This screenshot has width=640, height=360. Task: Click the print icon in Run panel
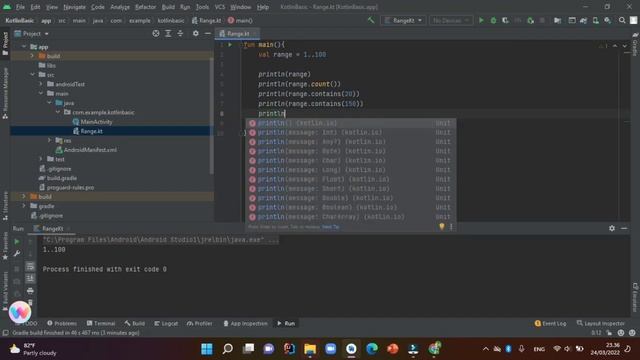pyautogui.click(x=30, y=291)
